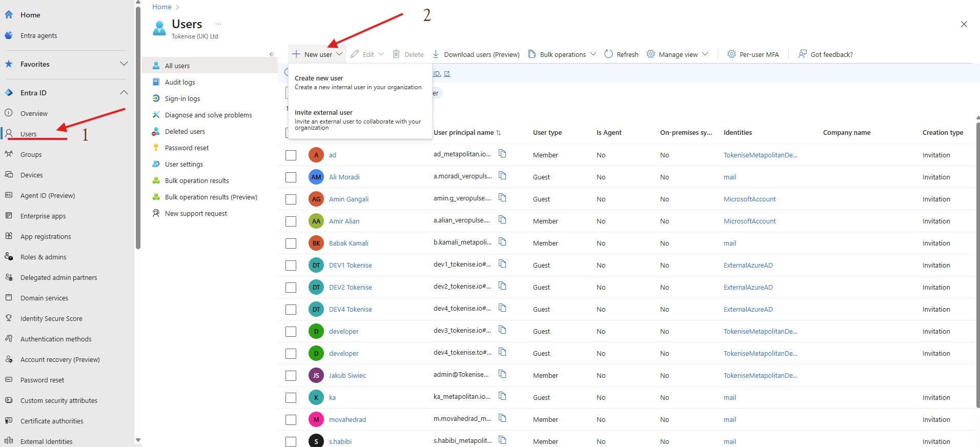Open Got feedback icon

[803, 54]
